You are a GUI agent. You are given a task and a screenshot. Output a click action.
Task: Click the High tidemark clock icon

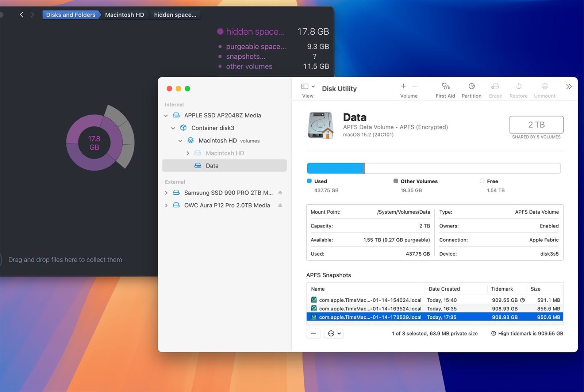(493, 334)
